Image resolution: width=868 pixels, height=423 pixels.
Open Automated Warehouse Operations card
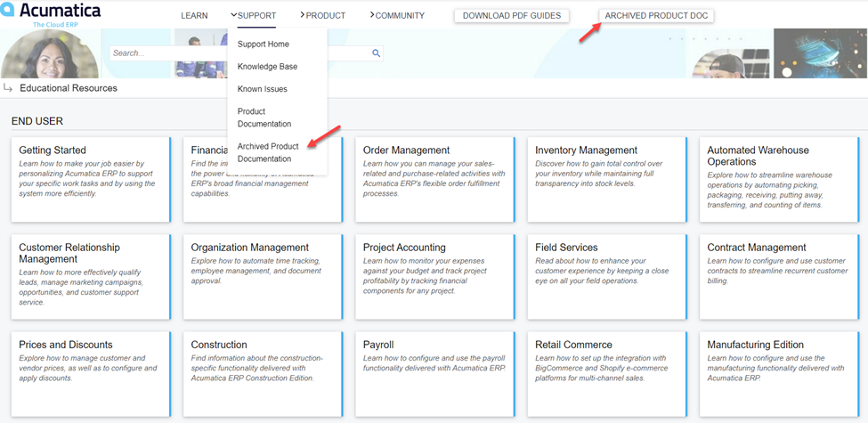(x=780, y=180)
